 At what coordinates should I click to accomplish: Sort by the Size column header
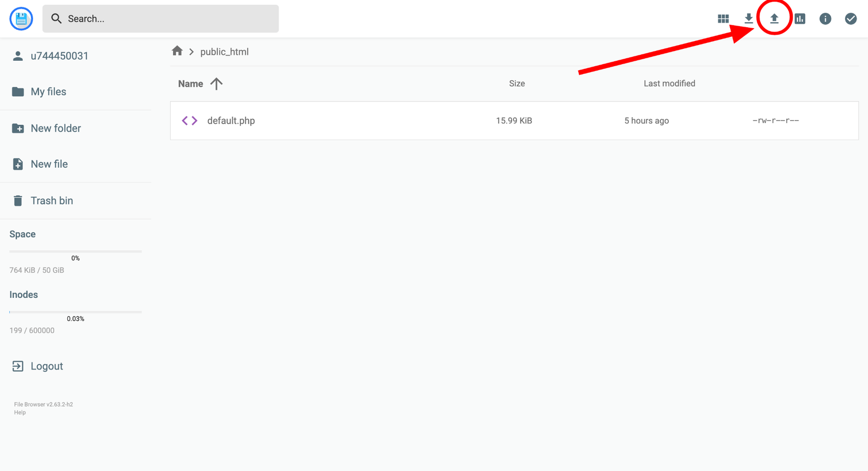point(517,84)
